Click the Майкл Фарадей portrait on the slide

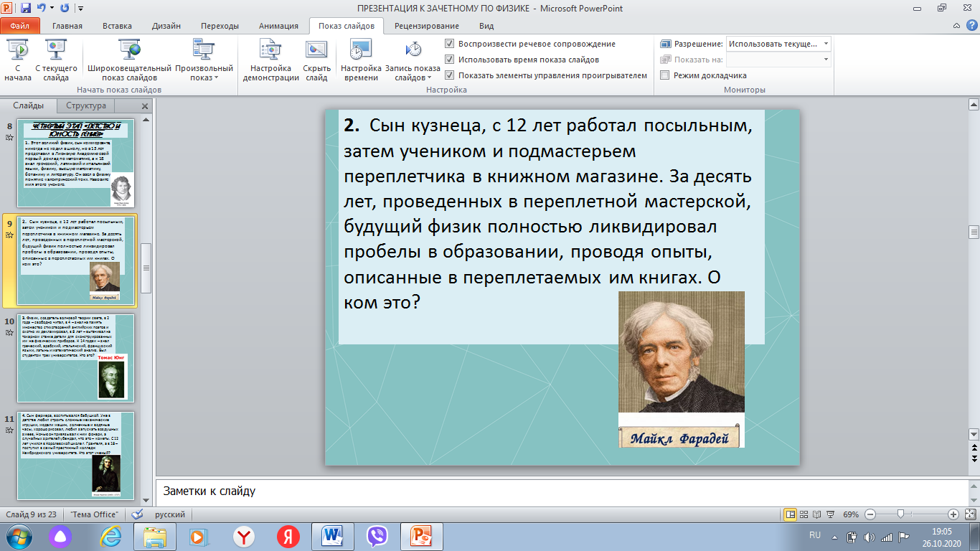681,352
